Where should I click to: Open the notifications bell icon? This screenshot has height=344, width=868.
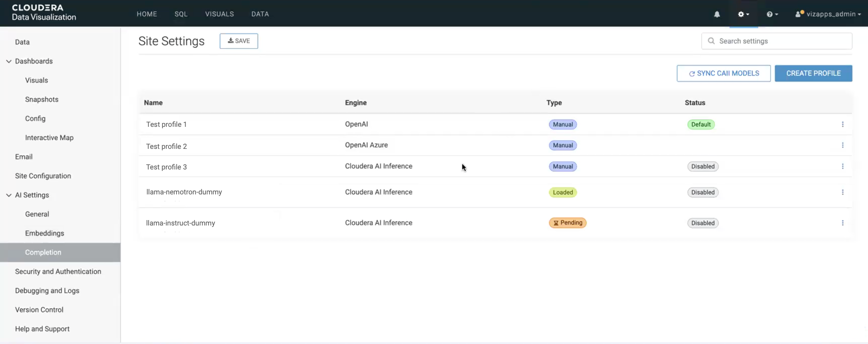(717, 14)
